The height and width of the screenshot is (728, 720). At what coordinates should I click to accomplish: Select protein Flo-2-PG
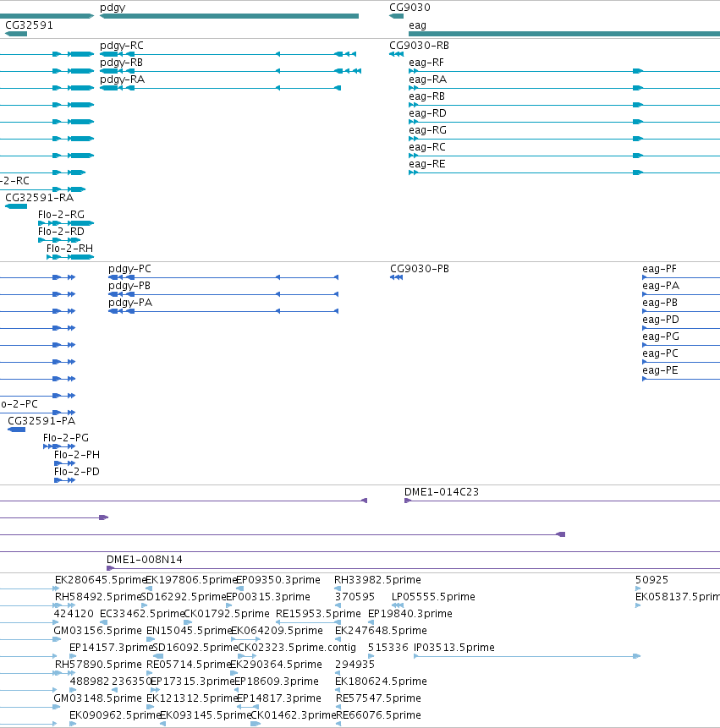59,446
